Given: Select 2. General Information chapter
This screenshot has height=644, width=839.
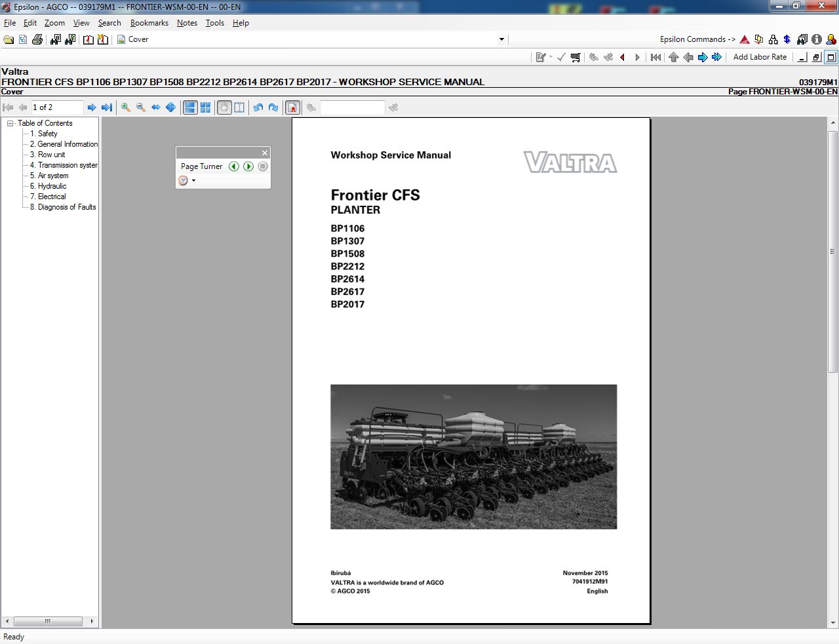Looking at the screenshot, I should 64,144.
